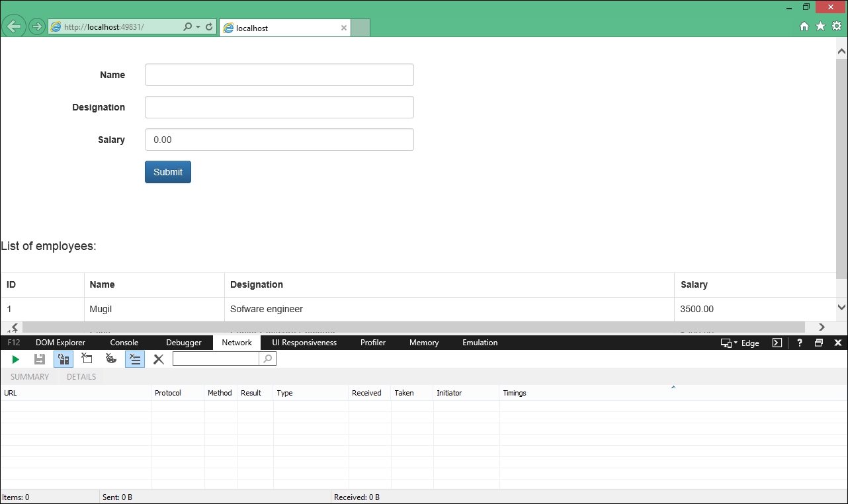Click the Type column header
This screenshot has width=848, height=504.
[x=311, y=393]
